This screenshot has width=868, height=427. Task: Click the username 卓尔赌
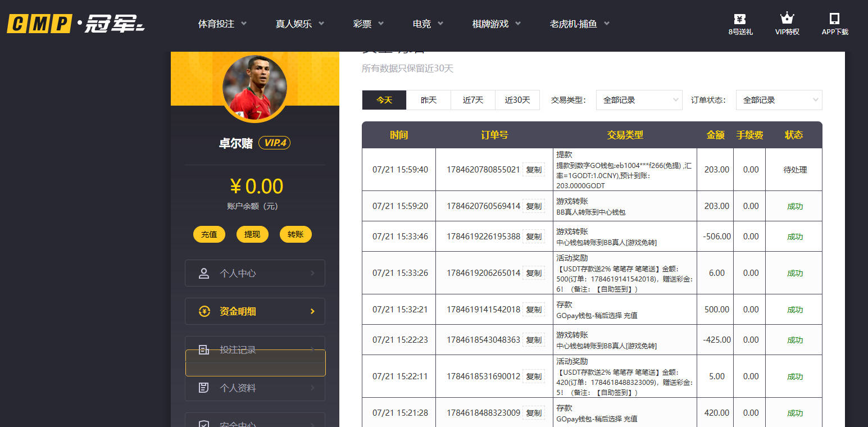[236, 143]
